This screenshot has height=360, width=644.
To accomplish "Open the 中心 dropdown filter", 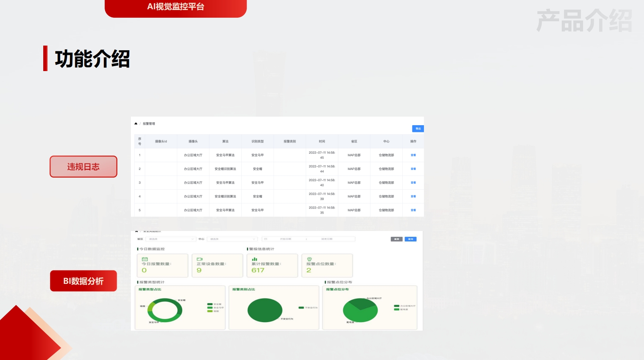I will tap(232, 239).
